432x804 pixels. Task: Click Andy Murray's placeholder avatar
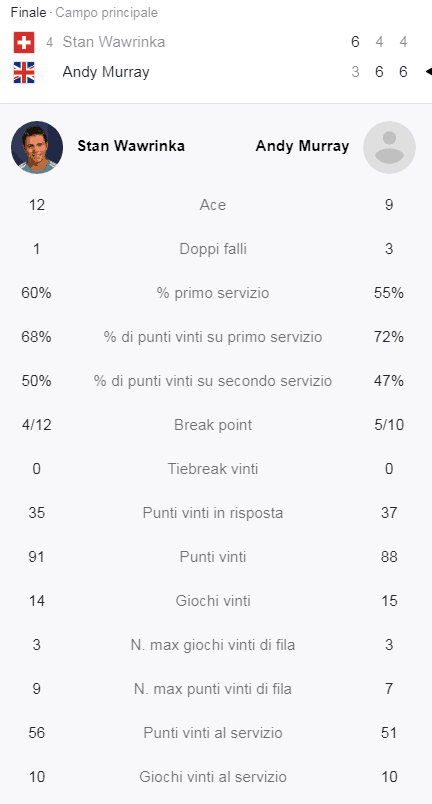(389, 147)
